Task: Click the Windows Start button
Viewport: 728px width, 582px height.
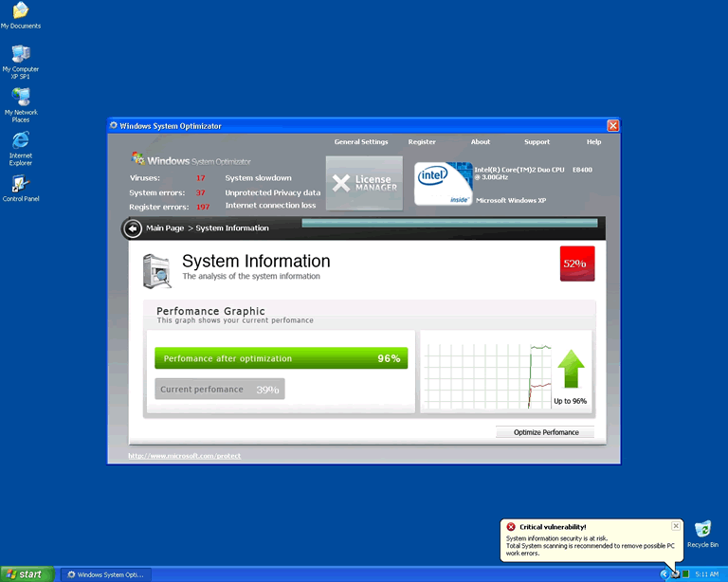Action: [x=26, y=573]
